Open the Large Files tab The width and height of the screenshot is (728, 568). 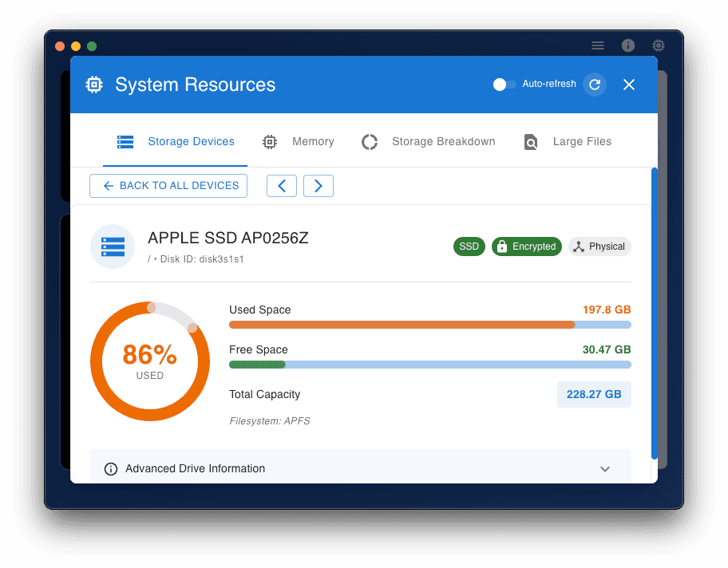tap(582, 141)
